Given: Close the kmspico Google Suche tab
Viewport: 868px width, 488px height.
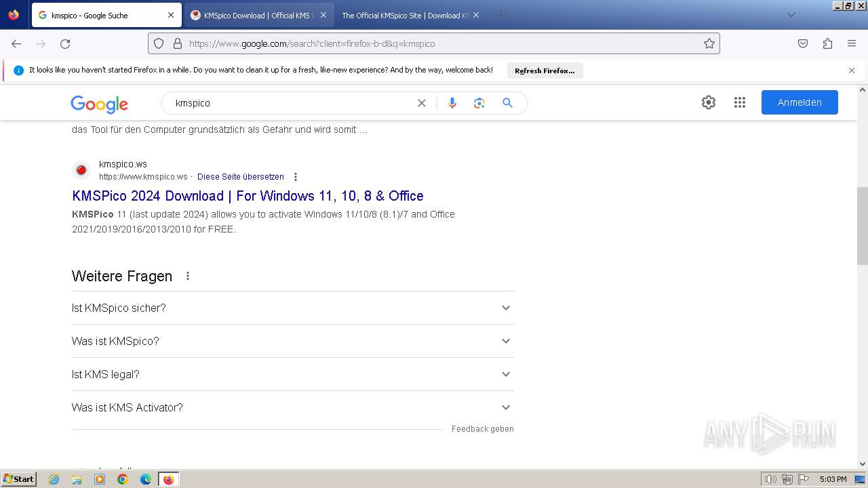Looking at the screenshot, I should click(x=171, y=15).
